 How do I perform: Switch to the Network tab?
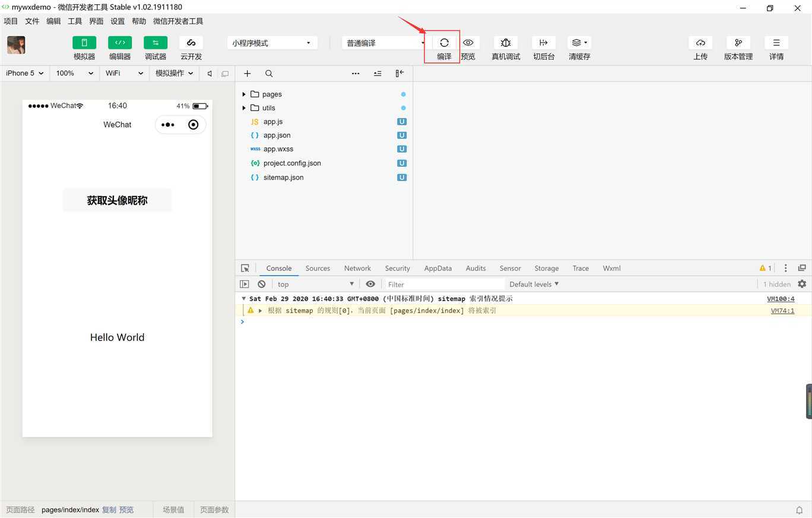pyautogui.click(x=357, y=269)
